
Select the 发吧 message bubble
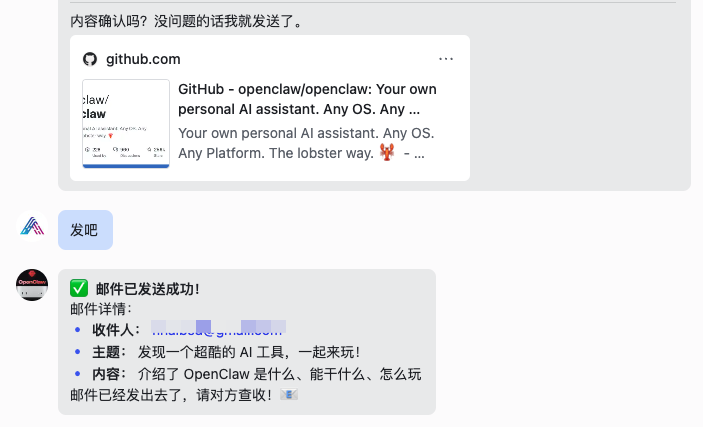click(85, 230)
